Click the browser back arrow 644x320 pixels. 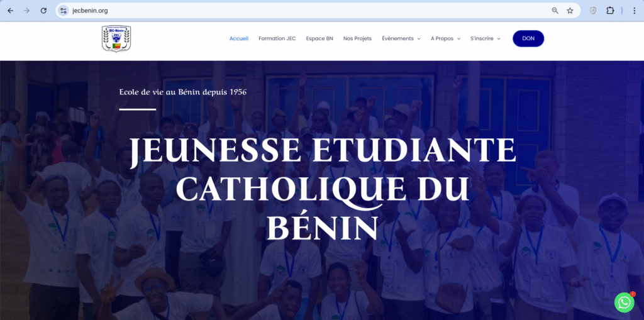[x=10, y=11]
